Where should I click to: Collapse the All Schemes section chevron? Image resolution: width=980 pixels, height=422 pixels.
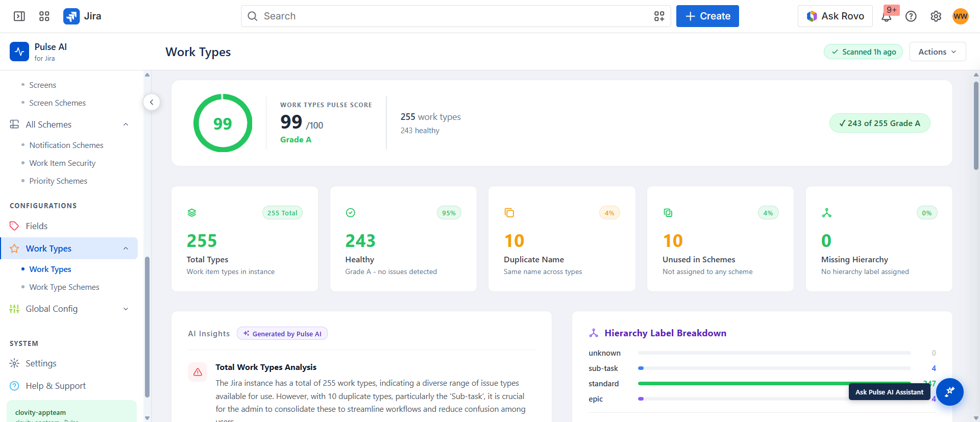pos(126,125)
